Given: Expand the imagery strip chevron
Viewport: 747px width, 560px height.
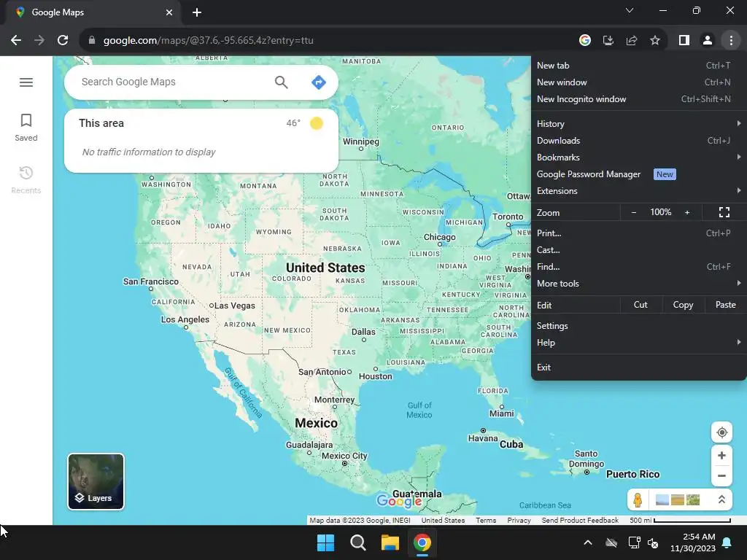Looking at the screenshot, I should coord(721,499).
